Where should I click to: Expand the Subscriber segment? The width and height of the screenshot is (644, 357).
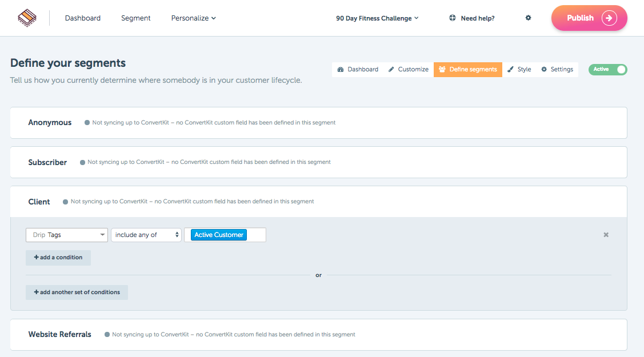(318, 162)
